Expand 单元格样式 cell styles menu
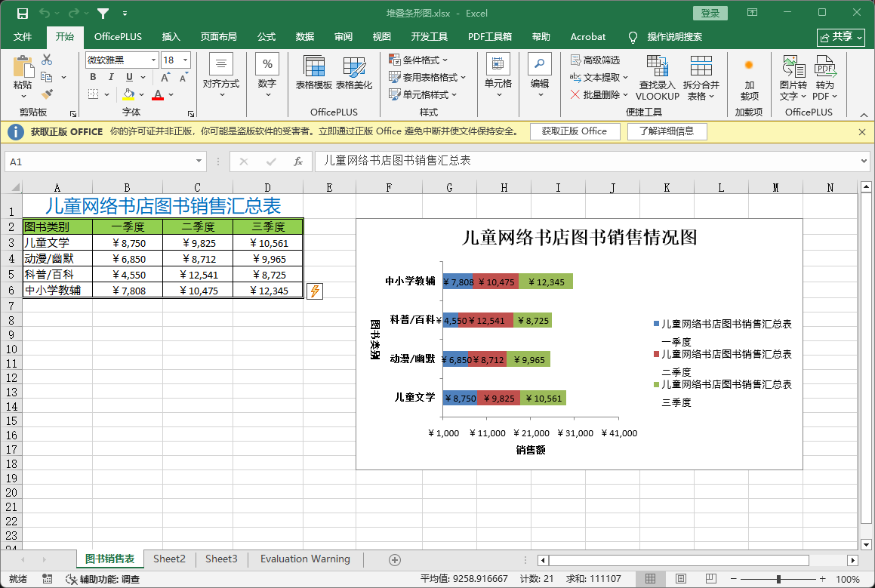The height and width of the screenshot is (588, 875). click(423, 94)
